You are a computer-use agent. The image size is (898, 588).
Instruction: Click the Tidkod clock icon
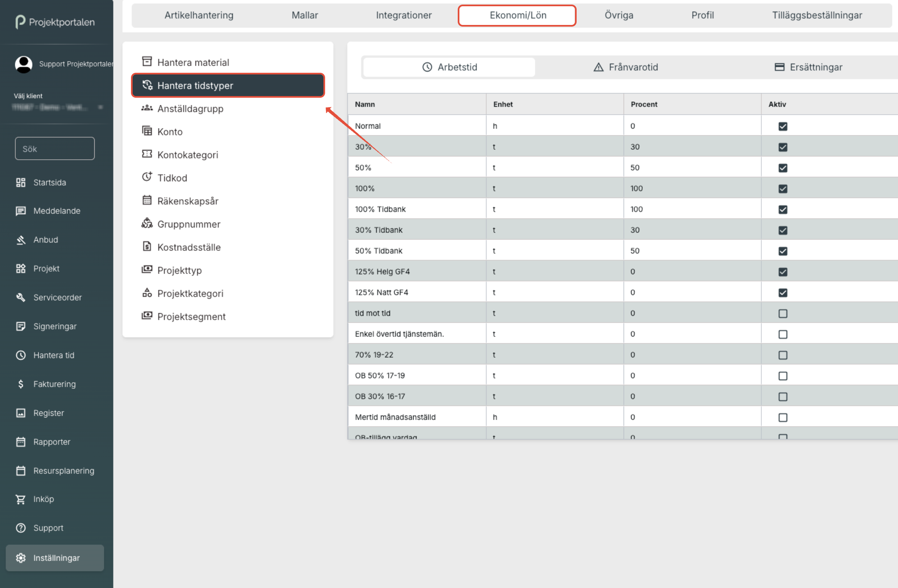tap(147, 177)
